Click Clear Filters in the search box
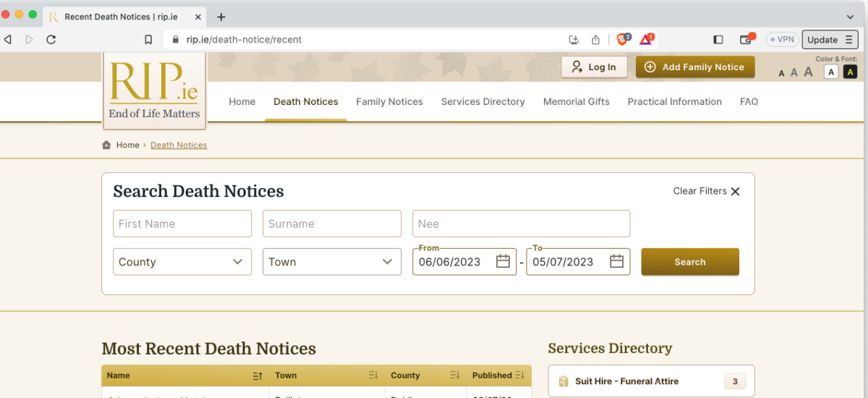Image resolution: width=868 pixels, height=398 pixels. pyautogui.click(x=707, y=191)
